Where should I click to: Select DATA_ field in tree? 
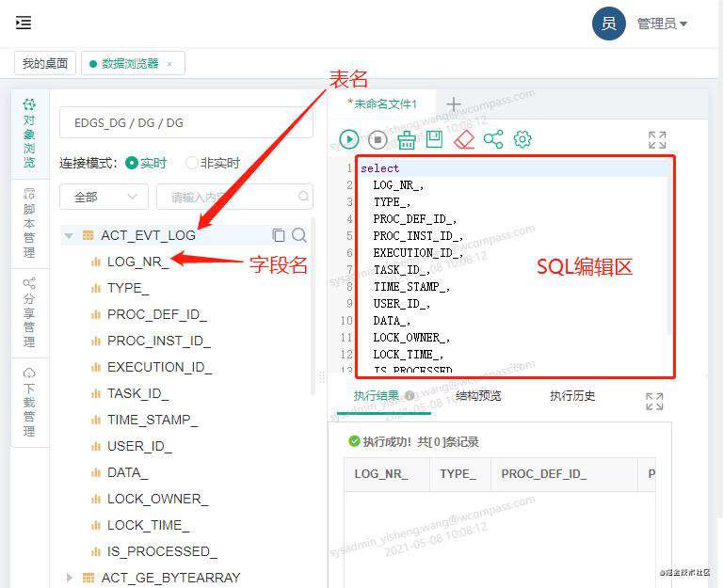(128, 473)
